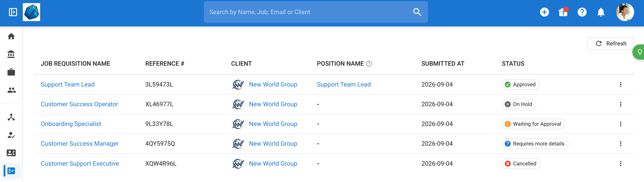
Task: Open the Customer Success Operator requisition
Action: tap(79, 104)
